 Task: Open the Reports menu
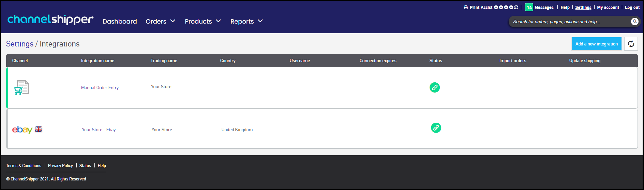pyautogui.click(x=242, y=21)
